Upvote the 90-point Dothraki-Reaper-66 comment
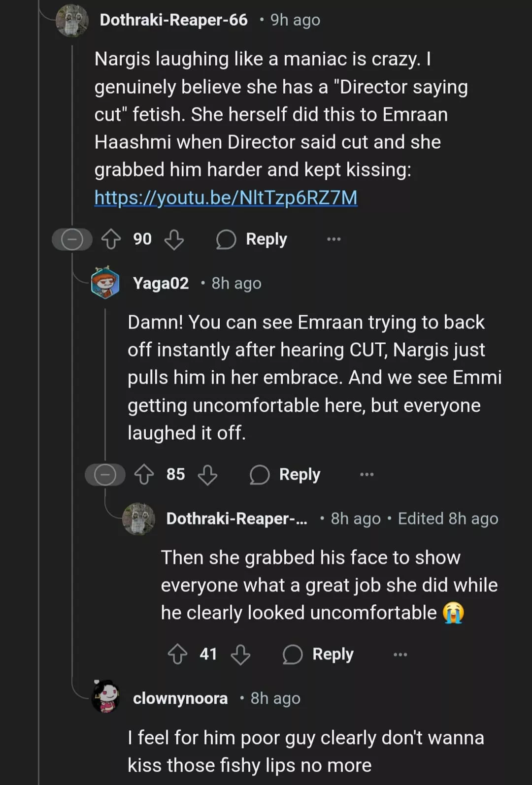Screen dimensions: 532x785 111,239
